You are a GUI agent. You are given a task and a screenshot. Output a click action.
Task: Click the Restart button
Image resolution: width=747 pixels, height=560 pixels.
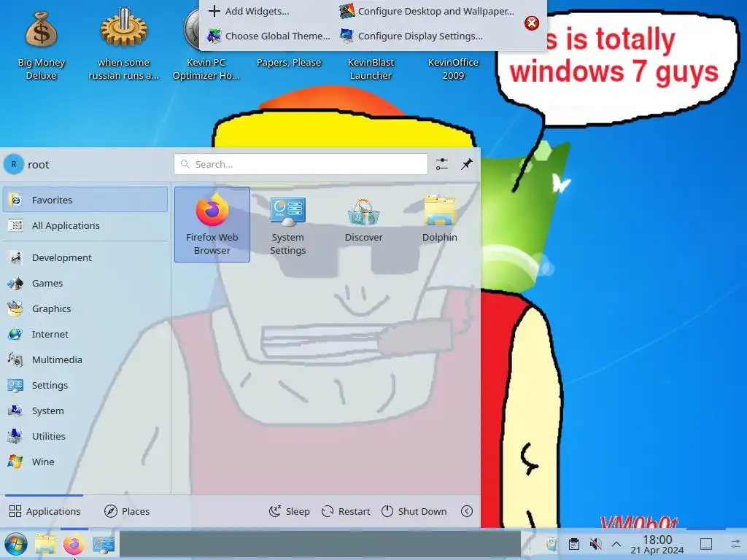(346, 511)
